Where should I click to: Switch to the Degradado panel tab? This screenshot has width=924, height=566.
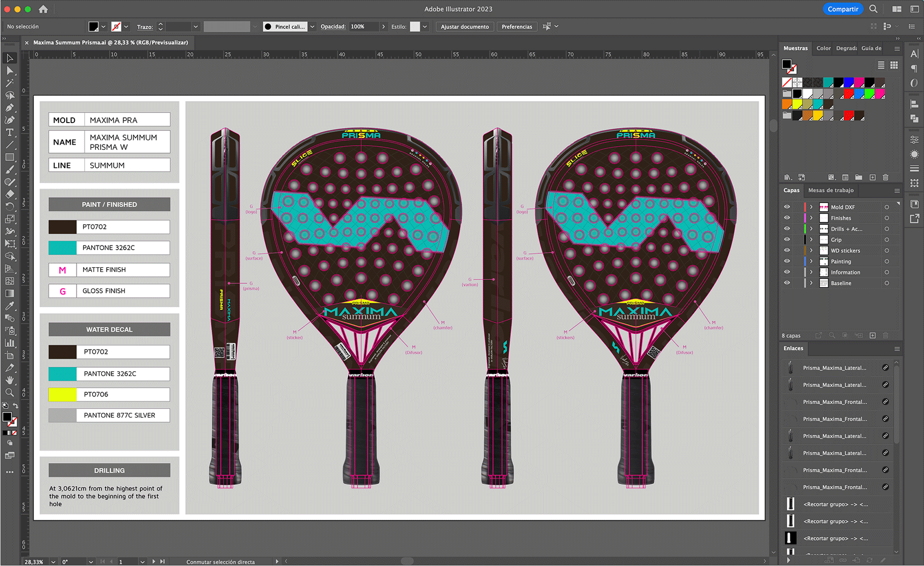coord(846,48)
